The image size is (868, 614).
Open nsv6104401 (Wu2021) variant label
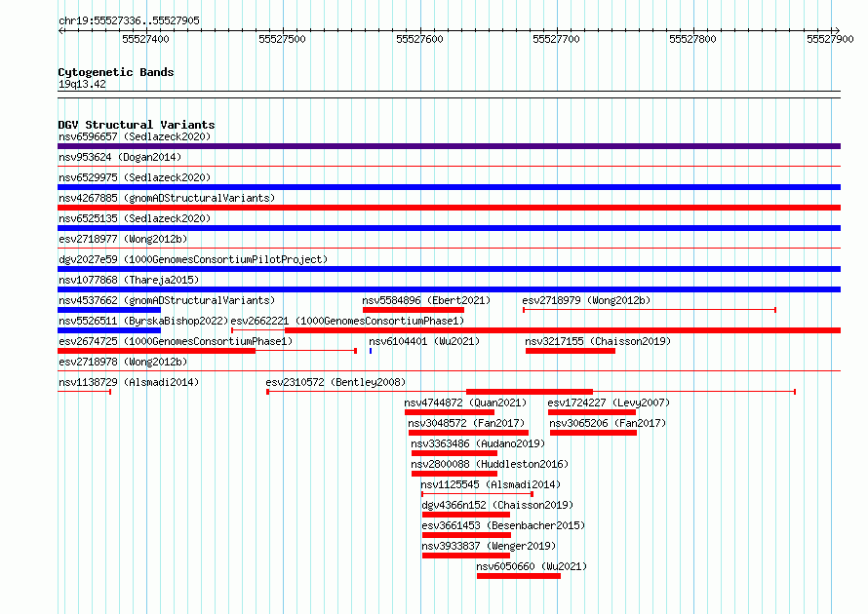point(424,341)
